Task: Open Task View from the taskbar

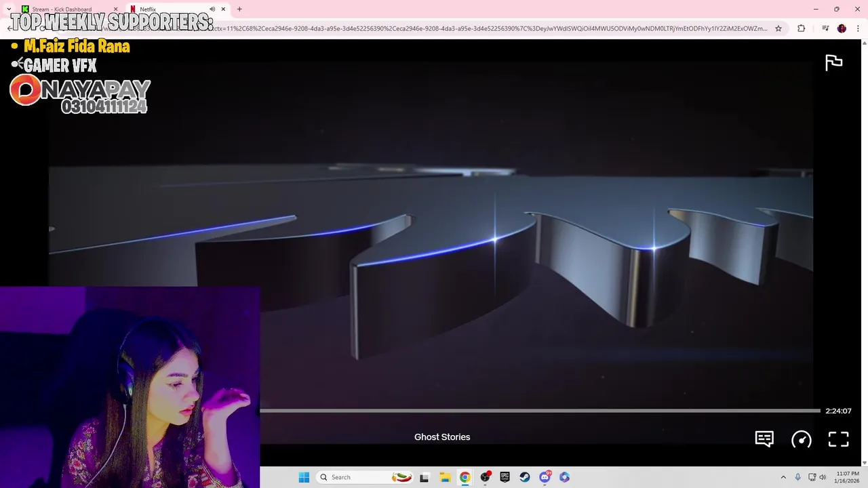Action: click(425, 477)
